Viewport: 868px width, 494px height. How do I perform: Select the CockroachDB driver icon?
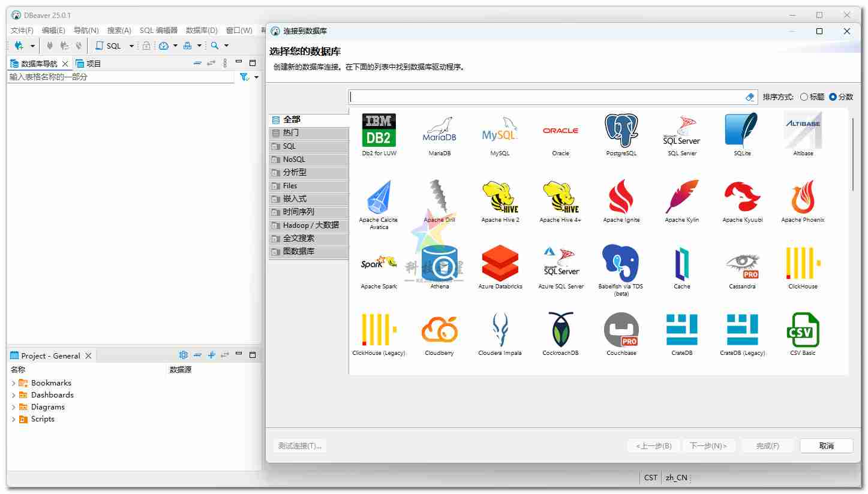560,330
